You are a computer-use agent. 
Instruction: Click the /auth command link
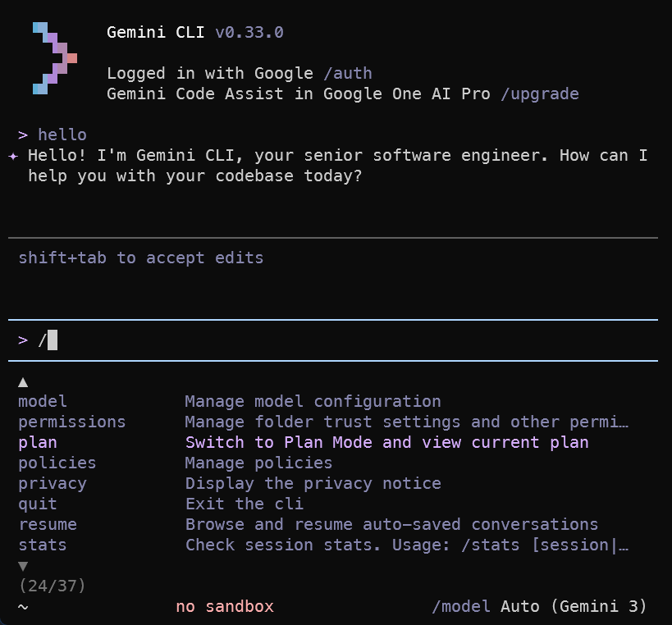click(347, 73)
